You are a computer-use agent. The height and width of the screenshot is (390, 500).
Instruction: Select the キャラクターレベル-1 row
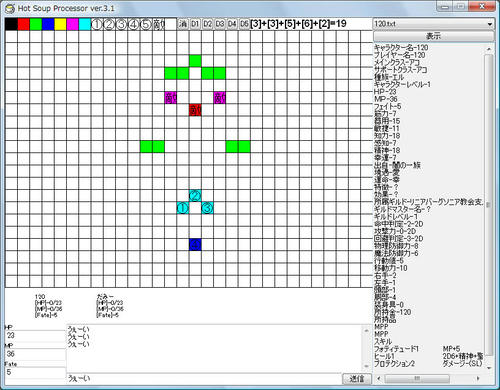[402, 84]
